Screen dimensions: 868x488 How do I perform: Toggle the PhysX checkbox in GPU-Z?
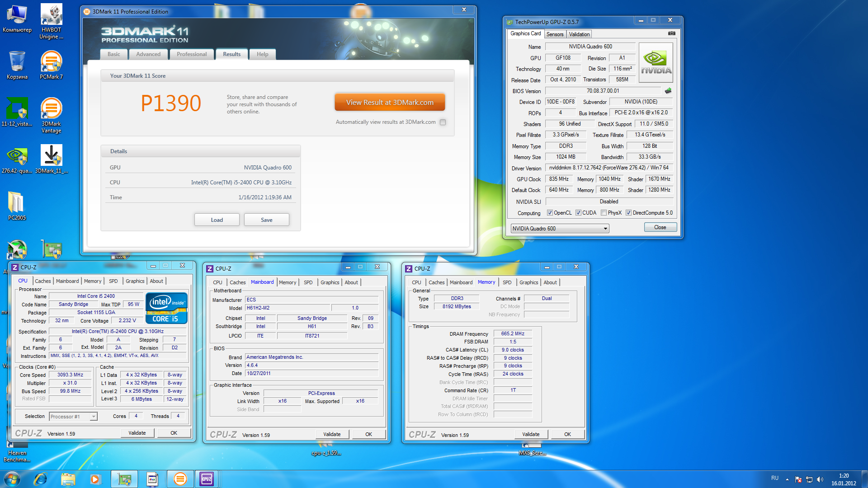point(604,213)
